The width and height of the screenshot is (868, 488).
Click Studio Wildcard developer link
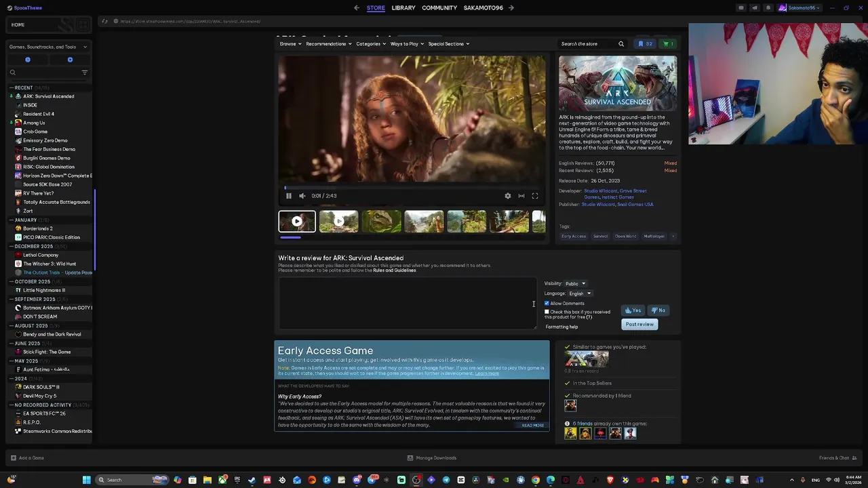click(600, 191)
